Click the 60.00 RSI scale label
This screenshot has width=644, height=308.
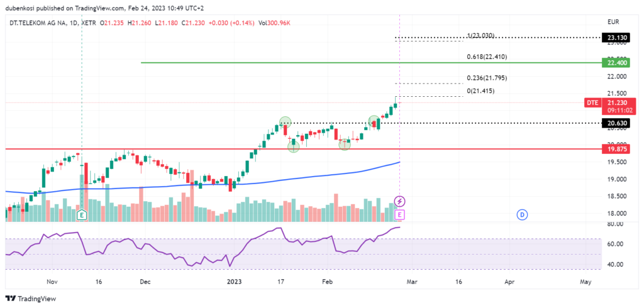615,244
